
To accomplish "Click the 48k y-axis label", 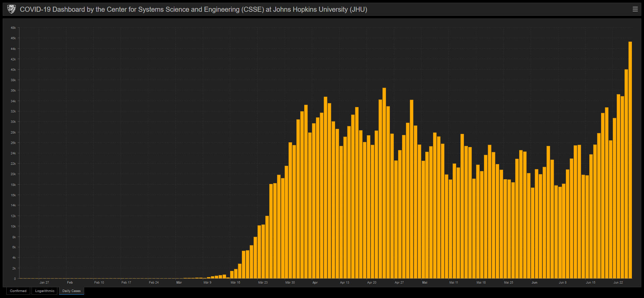I will [13, 28].
